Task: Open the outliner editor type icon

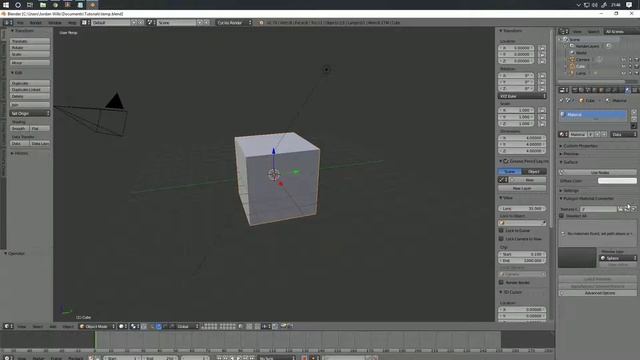Action: coord(564,31)
